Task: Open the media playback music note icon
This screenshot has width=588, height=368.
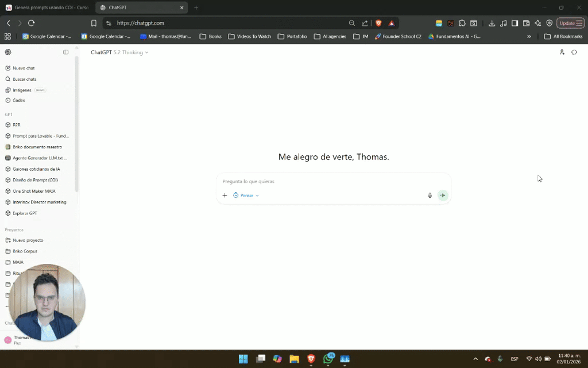Action: [503, 23]
